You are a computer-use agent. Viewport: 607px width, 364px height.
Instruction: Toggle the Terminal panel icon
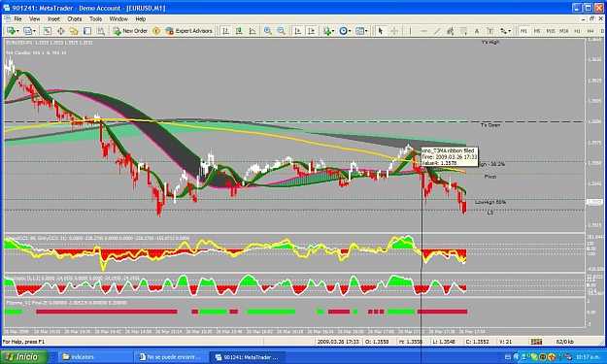87,30
